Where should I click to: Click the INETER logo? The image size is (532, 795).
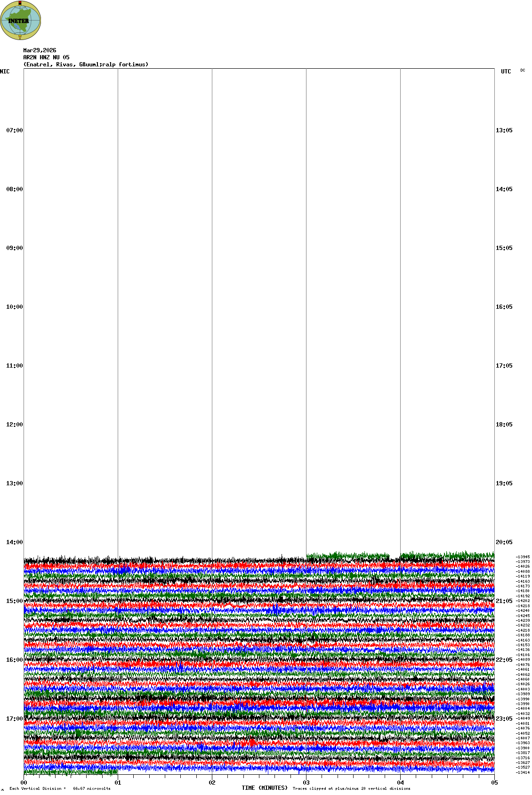tap(21, 20)
